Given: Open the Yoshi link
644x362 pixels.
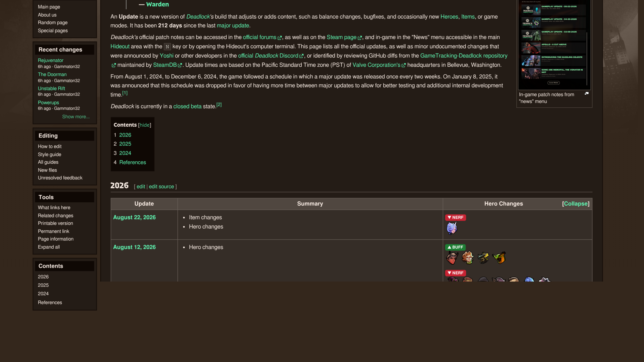Looking at the screenshot, I should [x=167, y=56].
